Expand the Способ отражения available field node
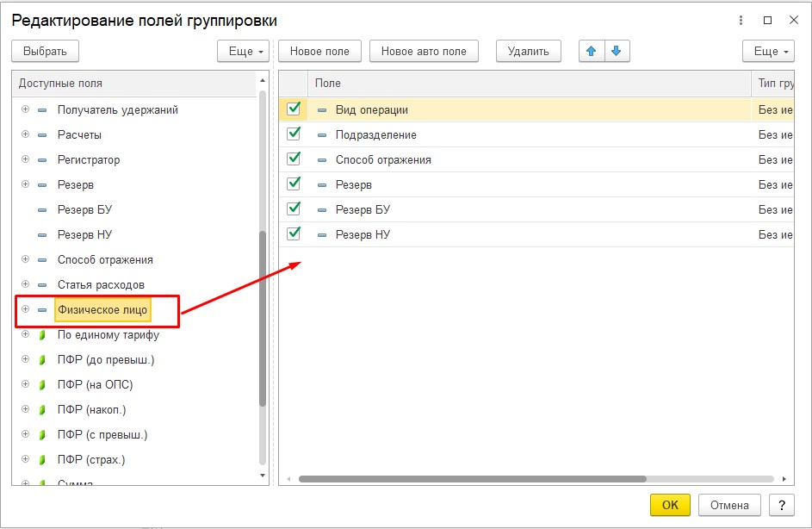The image size is (812, 529). tap(25, 259)
